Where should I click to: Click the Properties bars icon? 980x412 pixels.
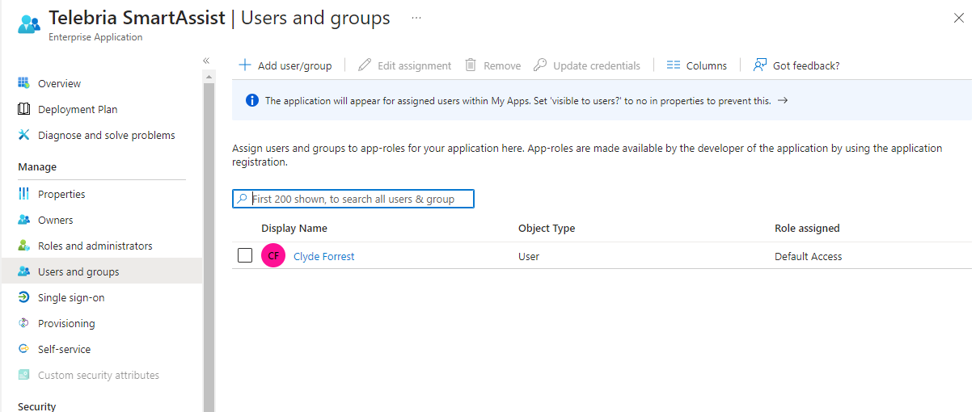pyautogui.click(x=23, y=194)
